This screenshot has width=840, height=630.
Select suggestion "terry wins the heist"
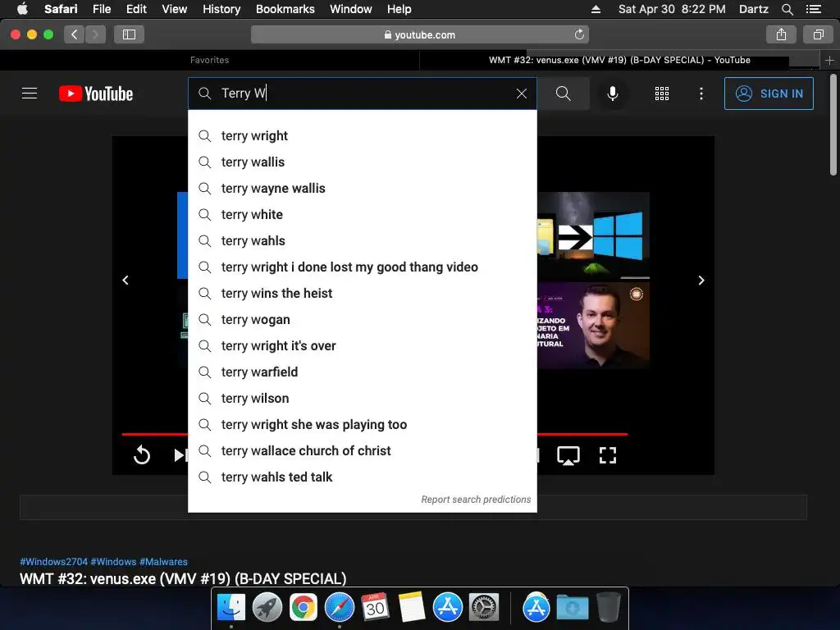point(363,294)
